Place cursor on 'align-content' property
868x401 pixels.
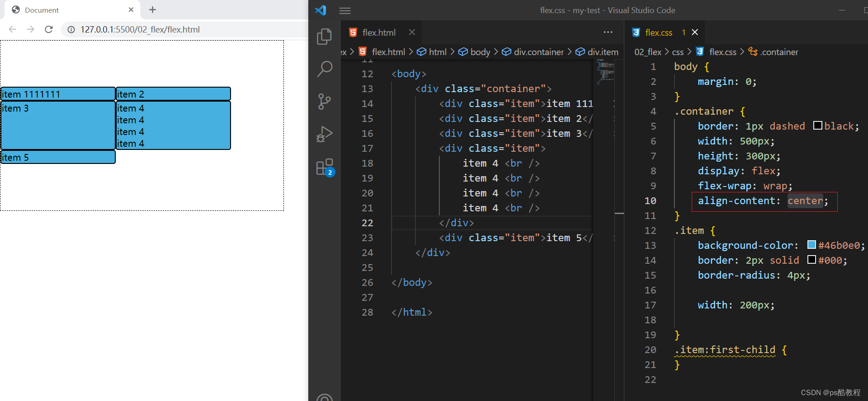pos(736,200)
